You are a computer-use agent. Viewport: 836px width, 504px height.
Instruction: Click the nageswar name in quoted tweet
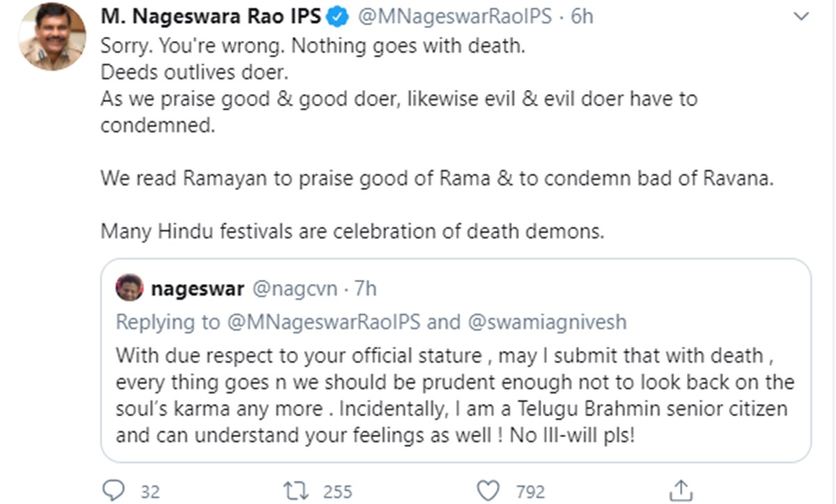point(198,288)
